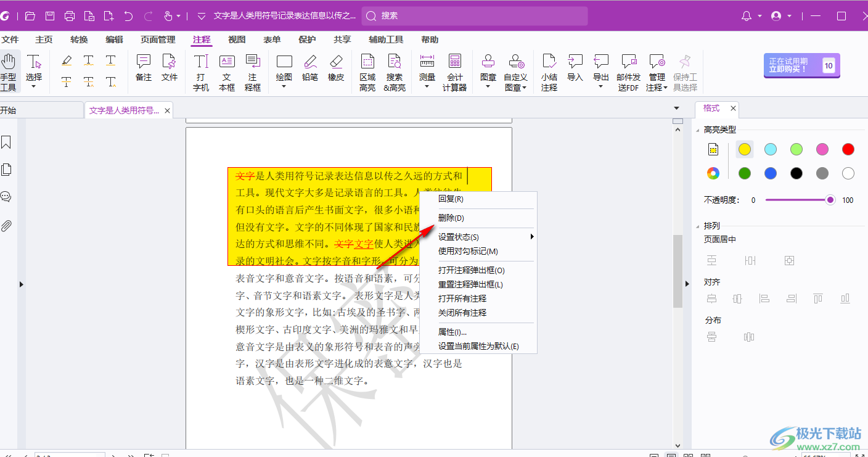Expand the Drawing (绘图) dropdown

click(x=284, y=87)
